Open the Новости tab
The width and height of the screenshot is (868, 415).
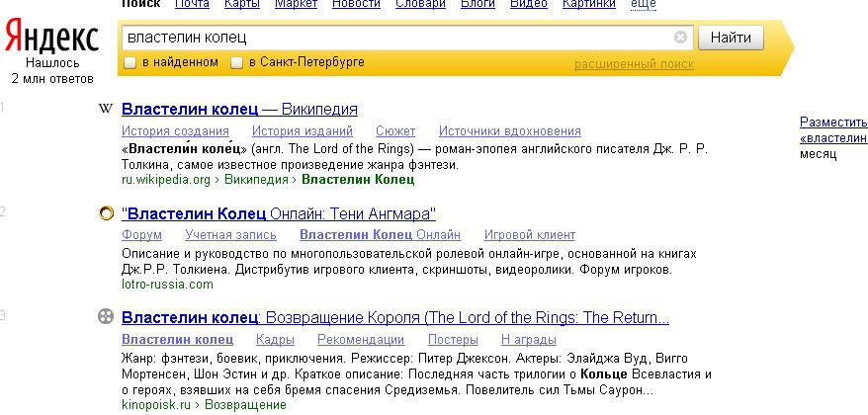coord(356,4)
